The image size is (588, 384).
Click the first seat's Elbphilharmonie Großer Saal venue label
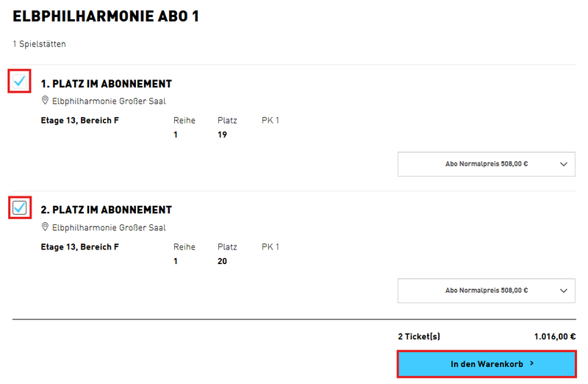[x=109, y=102]
